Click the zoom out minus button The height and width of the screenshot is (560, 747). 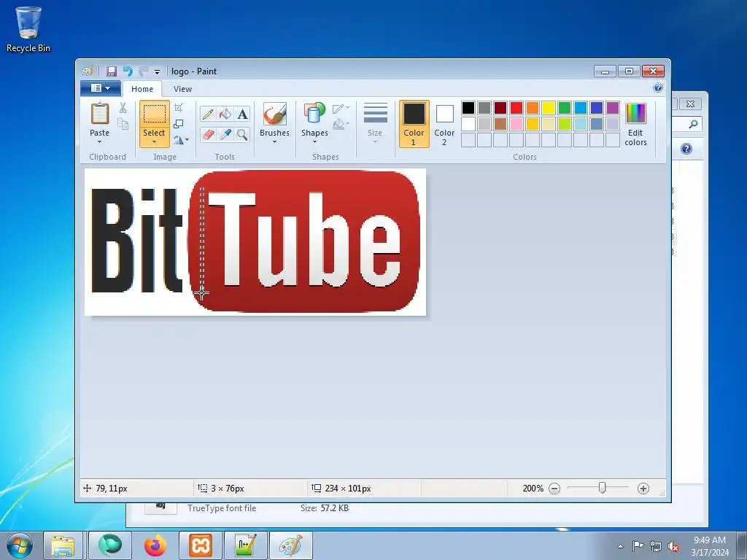coord(554,488)
